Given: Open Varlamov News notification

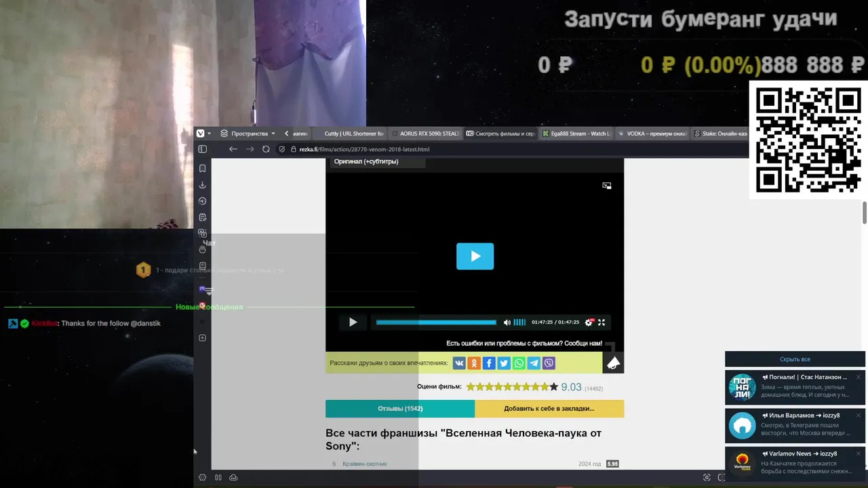Looking at the screenshot, I should tap(795, 464).
